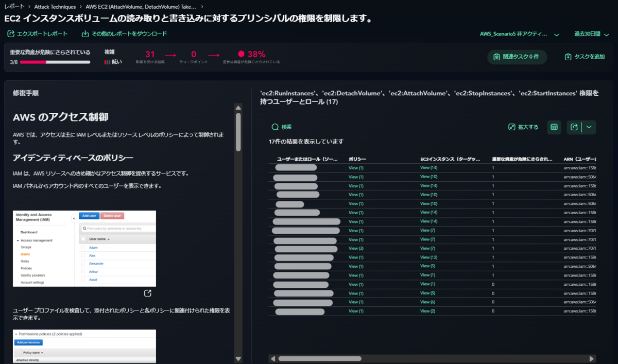
Task: Click その他のレポートをダウンロード download button
Action: (124, 33)
